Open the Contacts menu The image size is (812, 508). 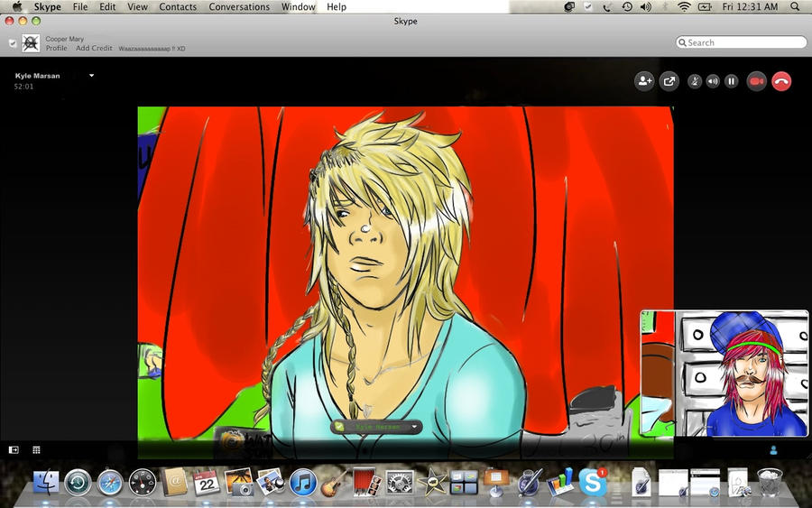tap(178, 6)
